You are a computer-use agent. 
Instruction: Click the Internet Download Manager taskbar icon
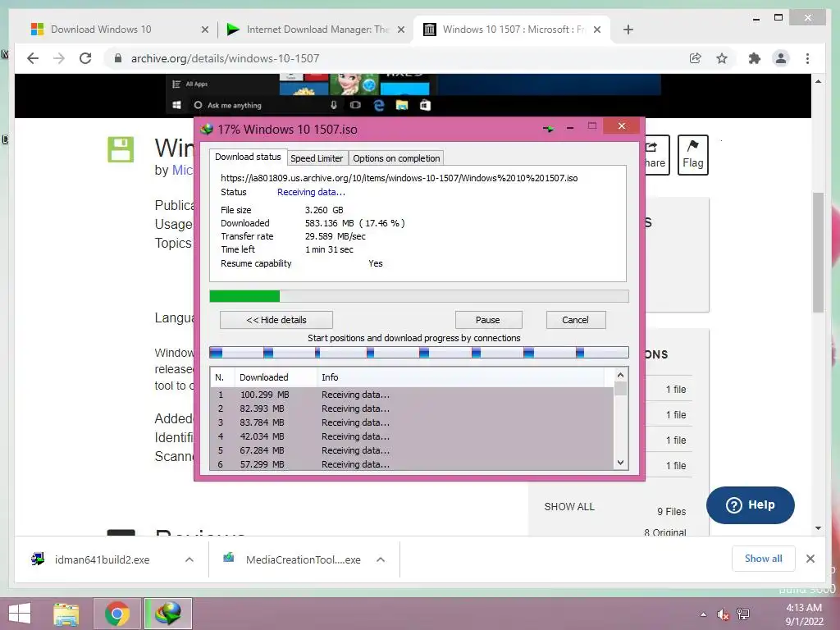[167, 614]
